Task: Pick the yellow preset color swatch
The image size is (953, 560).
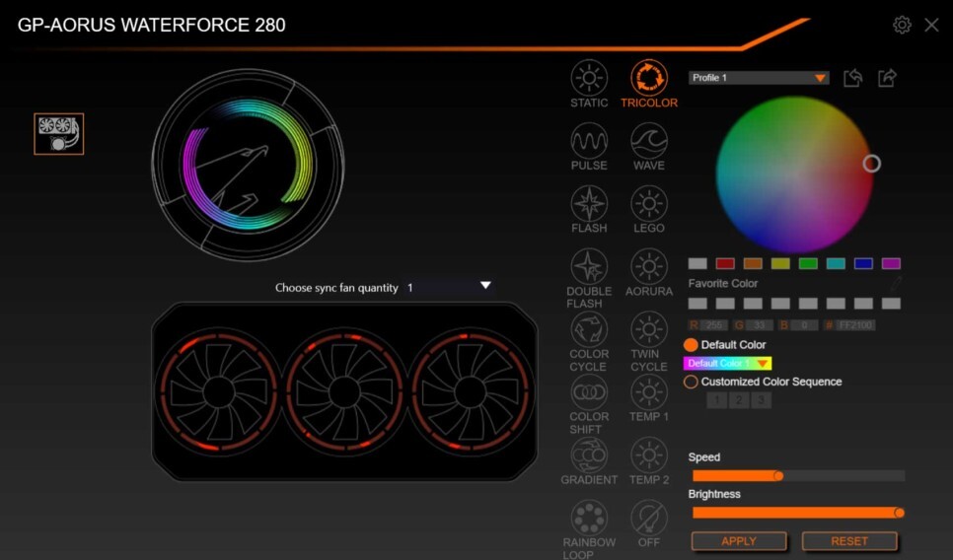Action: [780, 263]
